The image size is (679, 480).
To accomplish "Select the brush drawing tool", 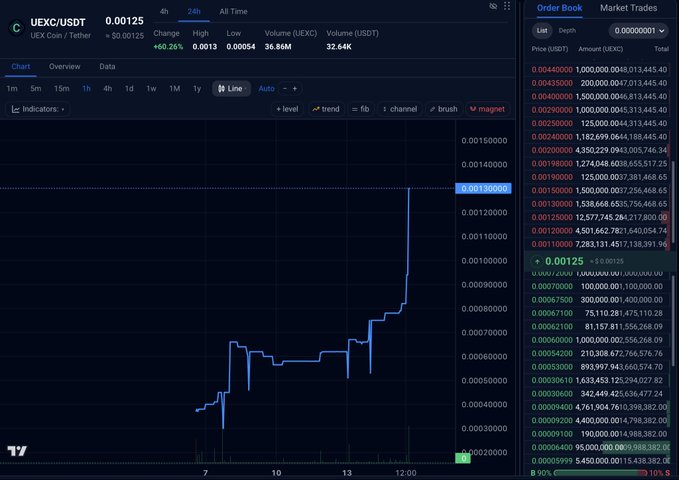I will click(x=444, y=109).
